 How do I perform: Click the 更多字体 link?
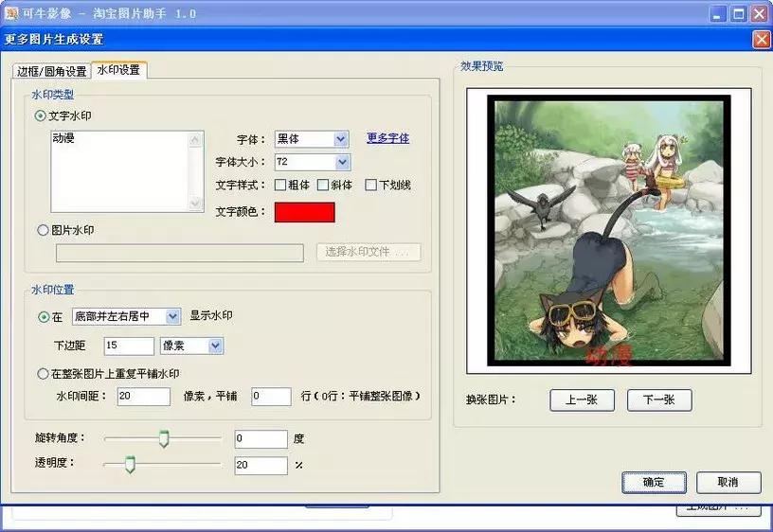pos(388,138)
